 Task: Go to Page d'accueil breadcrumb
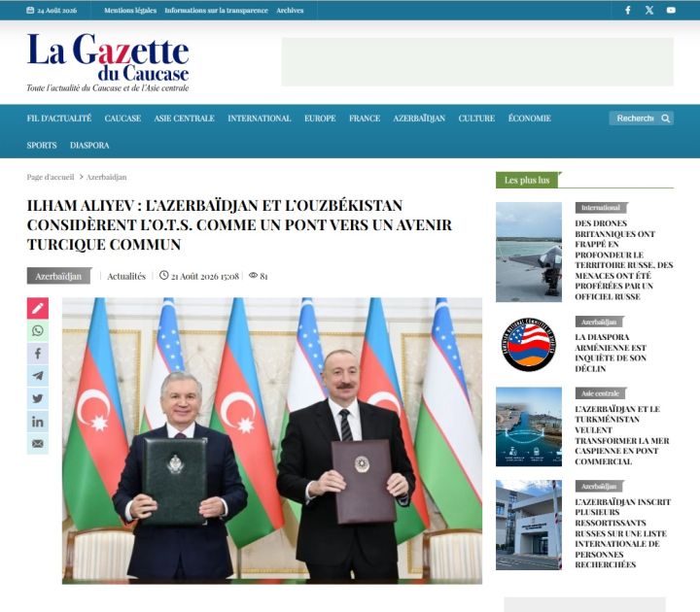pos(51,177)
